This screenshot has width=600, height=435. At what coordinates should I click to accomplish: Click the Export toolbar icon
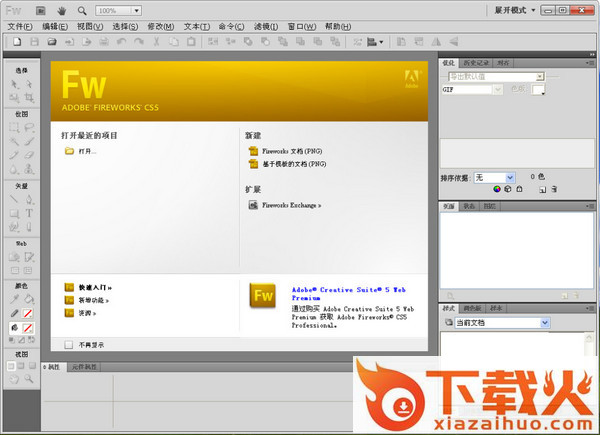[86, 42]
